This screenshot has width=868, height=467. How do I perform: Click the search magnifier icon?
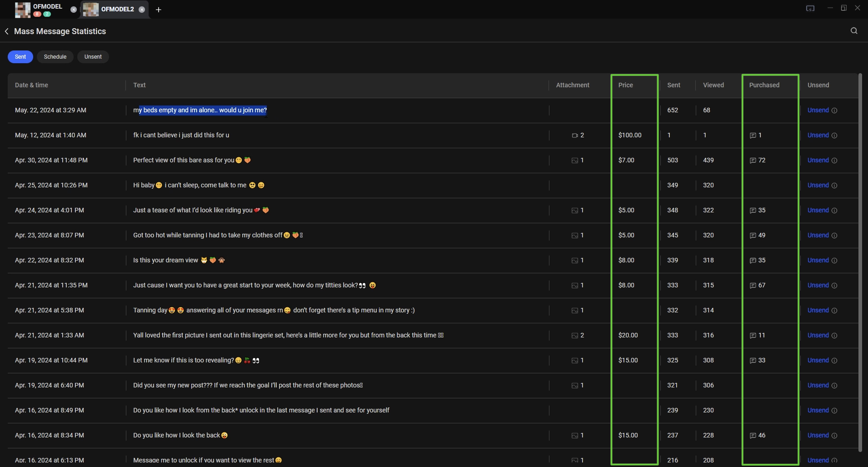854,31
